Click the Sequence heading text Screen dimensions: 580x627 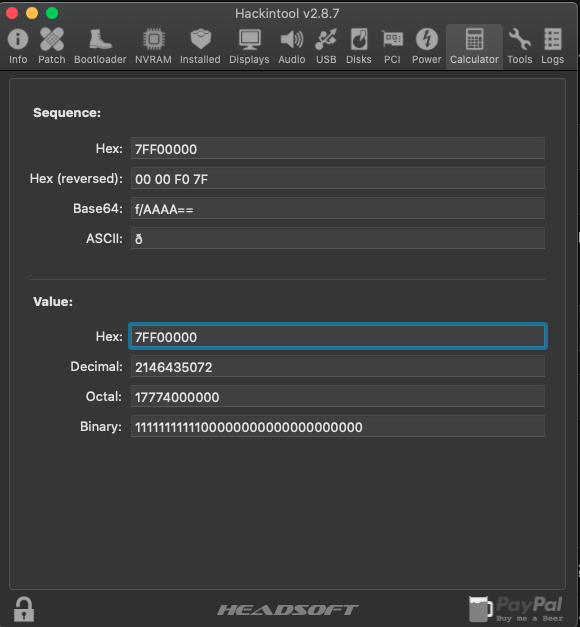(67, 113)
